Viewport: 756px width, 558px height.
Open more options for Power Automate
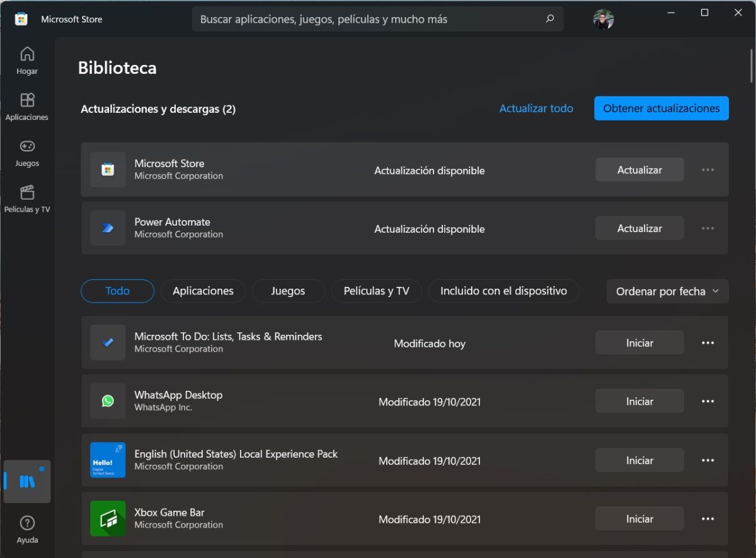[x=707, y=228]
